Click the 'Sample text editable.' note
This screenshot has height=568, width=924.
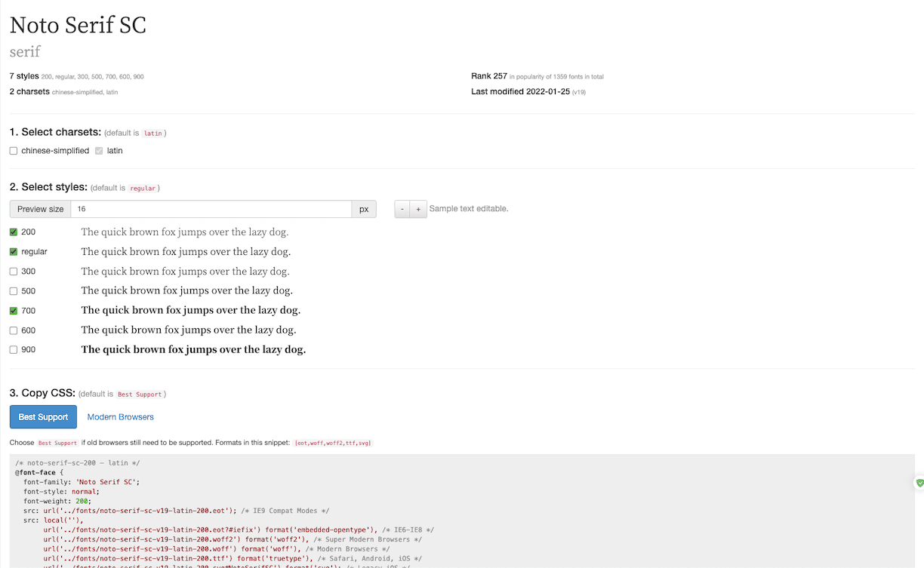(469, 209)
